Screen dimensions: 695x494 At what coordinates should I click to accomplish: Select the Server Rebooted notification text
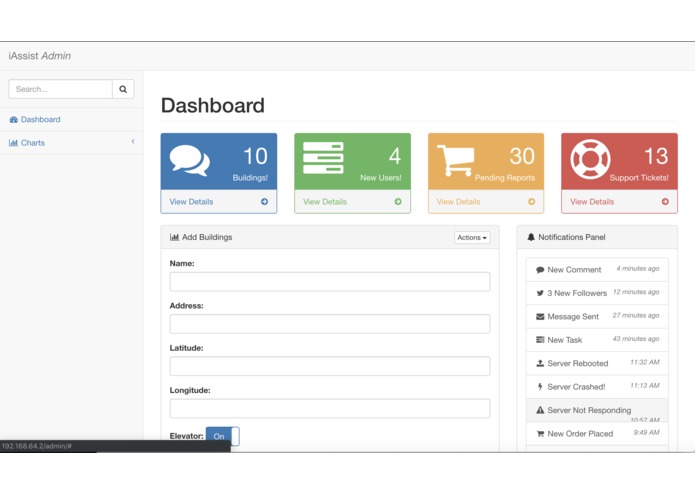pos(578,363)
